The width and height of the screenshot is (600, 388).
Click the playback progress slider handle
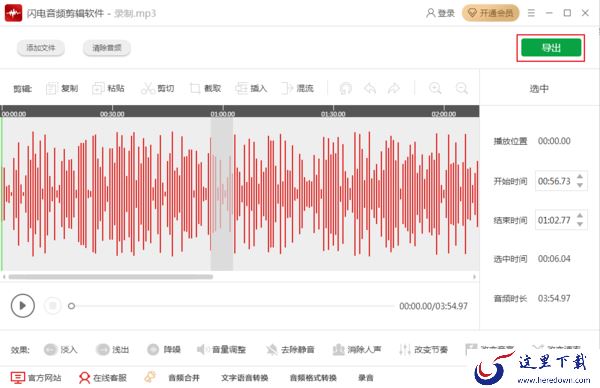point(71,306)
